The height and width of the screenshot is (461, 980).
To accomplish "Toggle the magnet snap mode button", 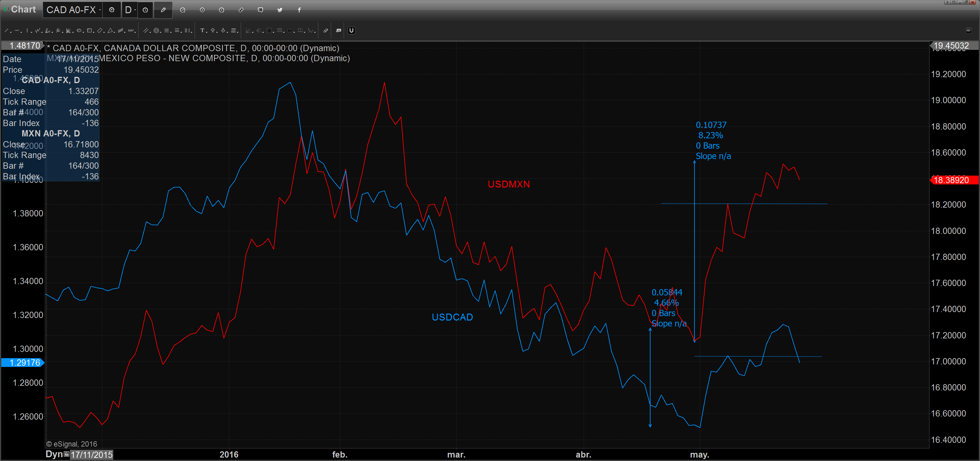I will coord(351,30).
